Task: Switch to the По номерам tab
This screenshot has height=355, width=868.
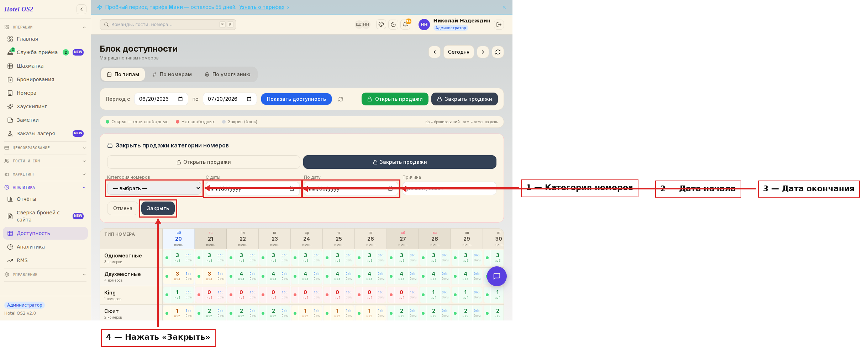Action: [172, 74]
